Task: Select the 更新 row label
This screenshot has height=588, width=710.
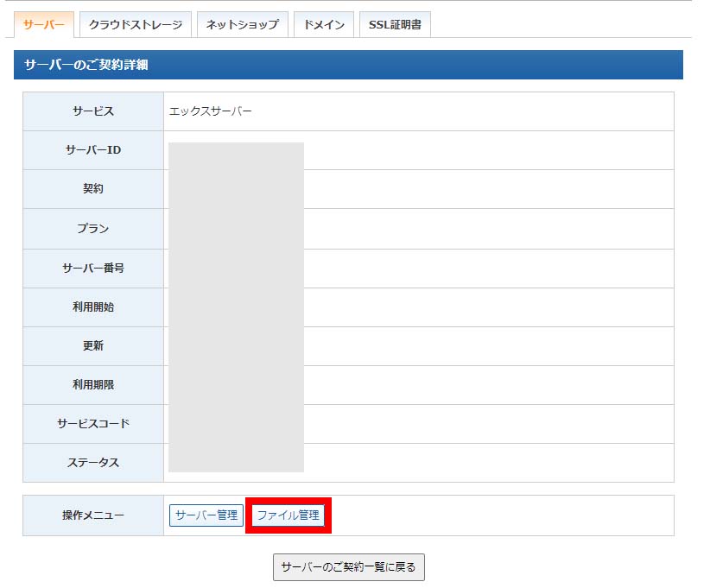Action: point(93,346)
